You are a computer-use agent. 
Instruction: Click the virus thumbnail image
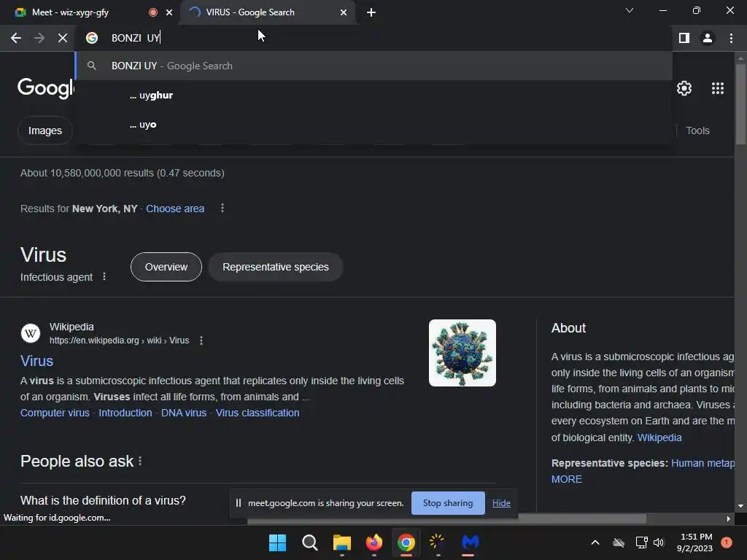coord(462,353)
